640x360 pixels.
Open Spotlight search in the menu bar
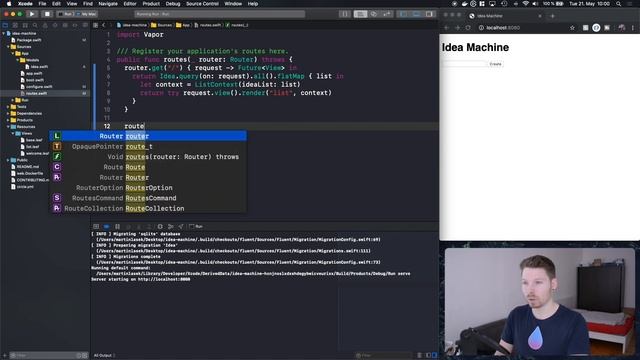pyautogui.click(x=619, y=4)
